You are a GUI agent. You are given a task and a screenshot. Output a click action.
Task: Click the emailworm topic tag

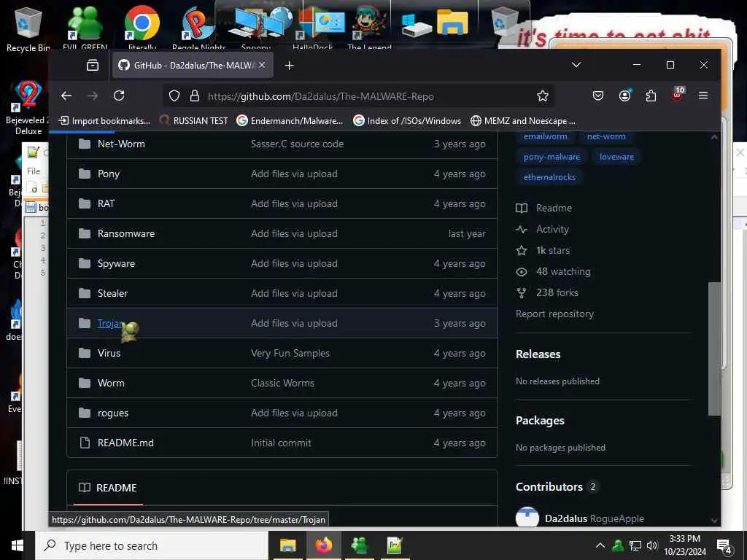(545, 136)
